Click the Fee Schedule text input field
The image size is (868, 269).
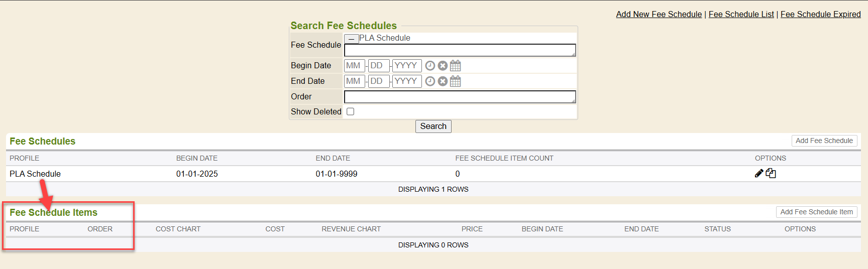coord(459,50)
